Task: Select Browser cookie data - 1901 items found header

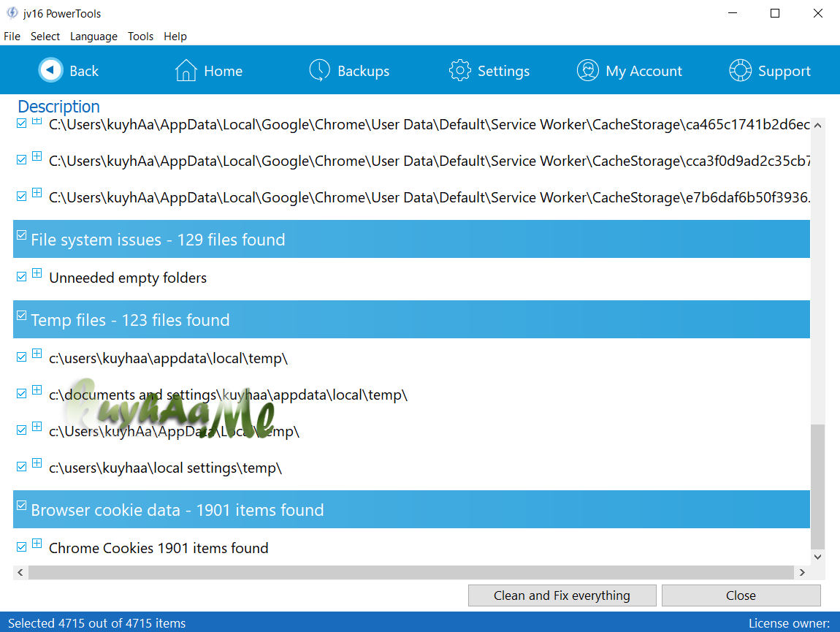Action: pos(411,509)
